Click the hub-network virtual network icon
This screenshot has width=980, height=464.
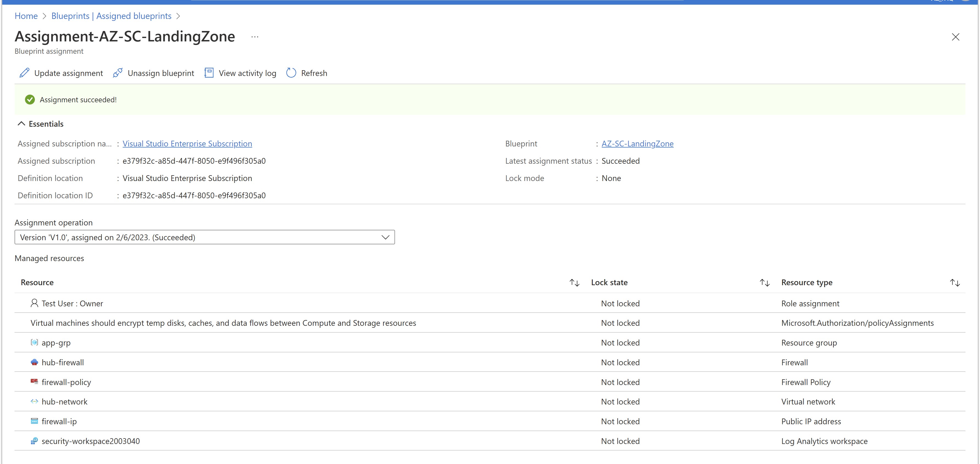[x=34, y=401]
